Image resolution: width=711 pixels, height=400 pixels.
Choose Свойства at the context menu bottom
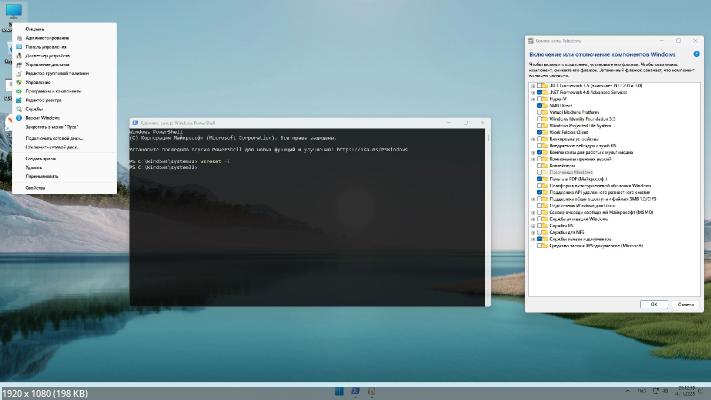[35, 187]
